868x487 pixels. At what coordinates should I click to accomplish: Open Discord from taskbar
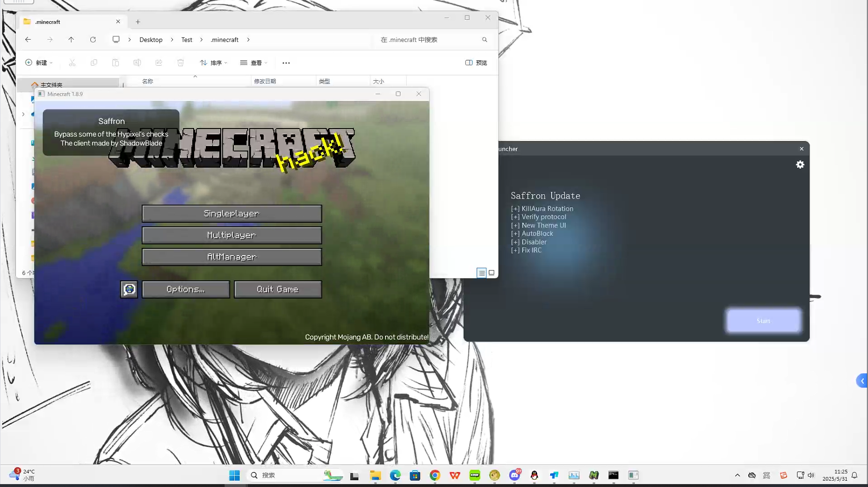click(515, 475)
